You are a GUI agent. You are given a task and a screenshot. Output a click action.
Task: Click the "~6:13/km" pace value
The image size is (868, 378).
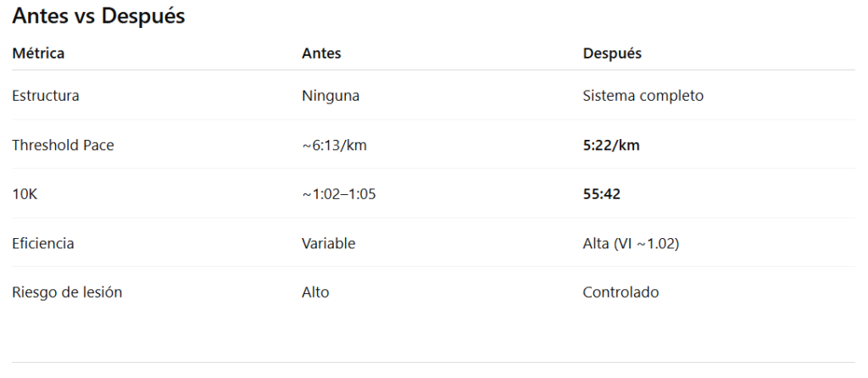coord(334,145)
